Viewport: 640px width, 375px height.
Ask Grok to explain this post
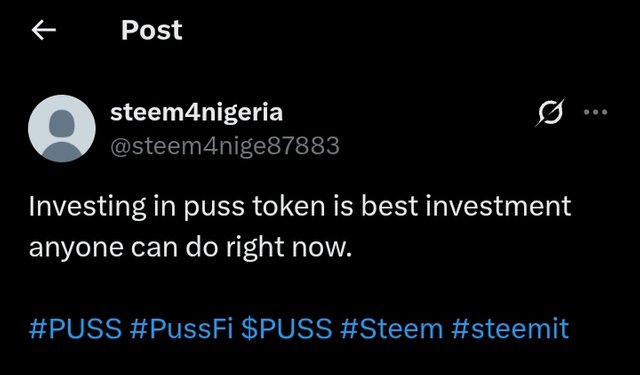coord(550,112)
